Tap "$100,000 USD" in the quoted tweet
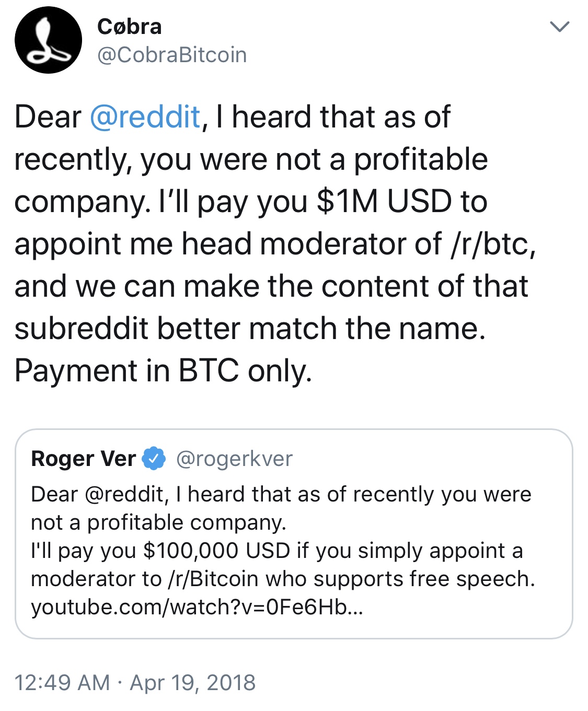Screen dimensions: 588x711 tap(216, 551)
